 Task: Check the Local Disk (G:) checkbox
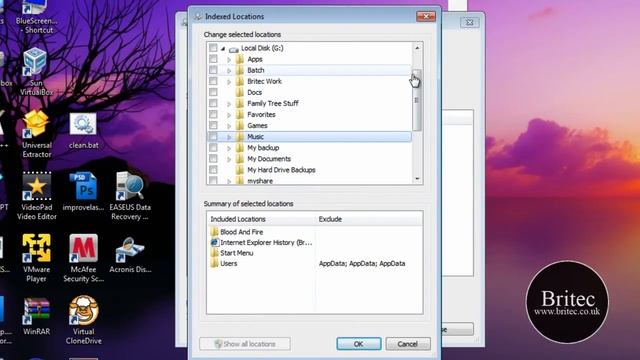coord(213,48)
